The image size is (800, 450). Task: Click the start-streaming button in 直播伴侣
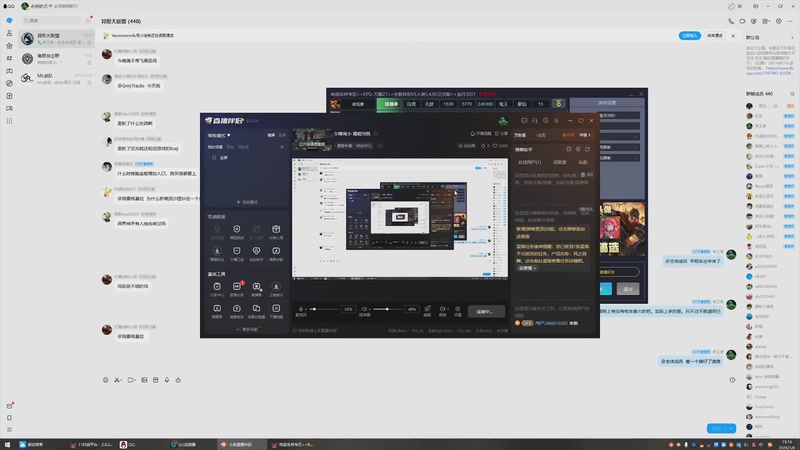[487, 311]
